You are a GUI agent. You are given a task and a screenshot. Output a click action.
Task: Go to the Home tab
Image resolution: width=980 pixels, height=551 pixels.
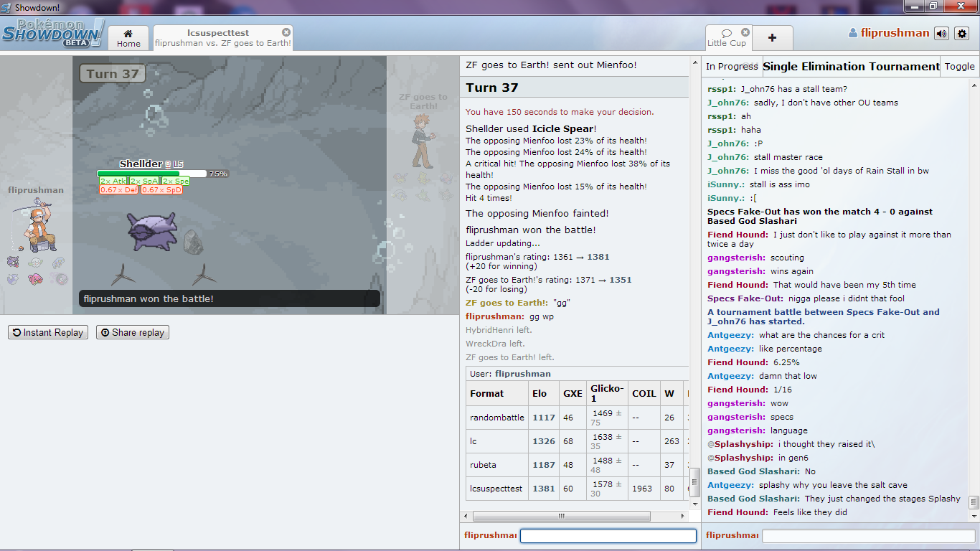(128, 38)
